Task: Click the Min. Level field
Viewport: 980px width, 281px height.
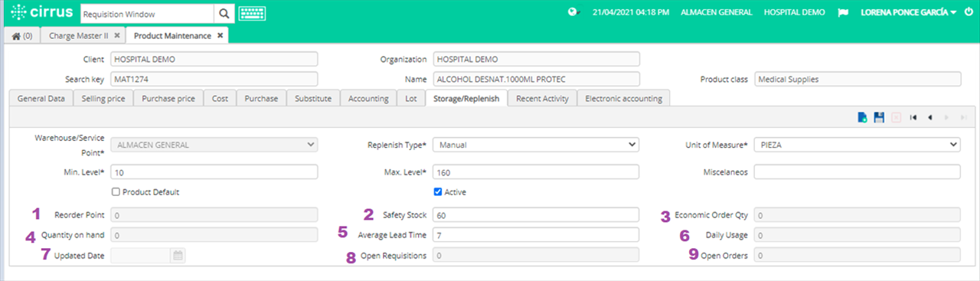Action: pyautogui.click(x=214, y=172)
